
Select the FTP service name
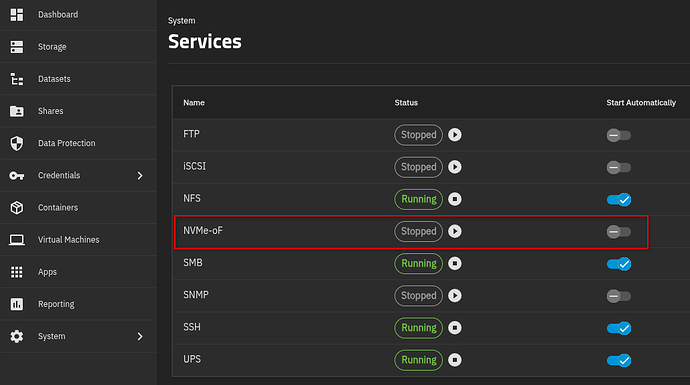[191, 134]
